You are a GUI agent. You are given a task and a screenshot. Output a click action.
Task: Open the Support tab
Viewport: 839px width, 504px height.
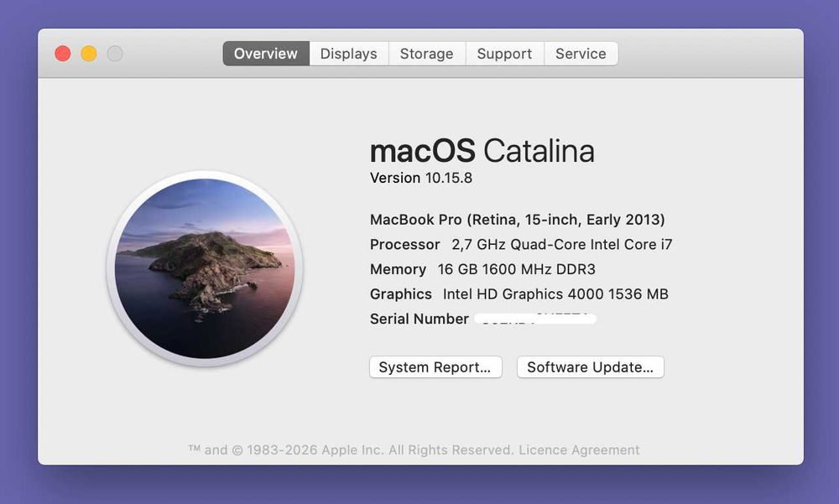[x=504, y=54]
